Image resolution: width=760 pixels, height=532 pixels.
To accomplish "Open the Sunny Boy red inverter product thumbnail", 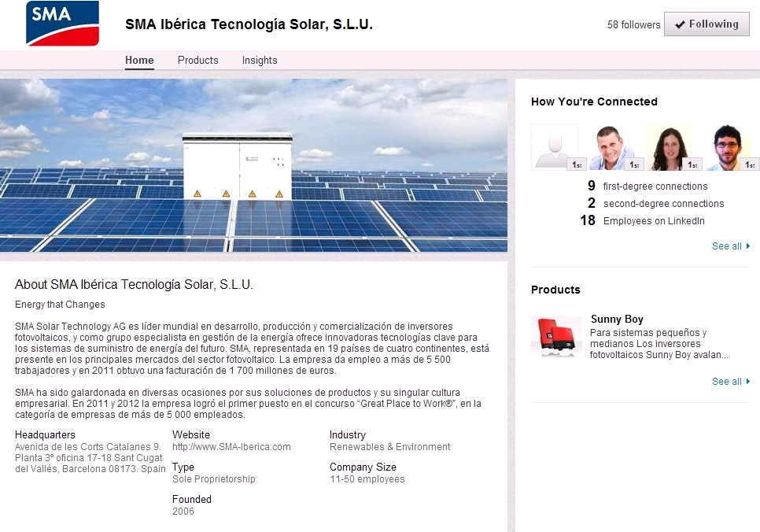I will [555, 335].
